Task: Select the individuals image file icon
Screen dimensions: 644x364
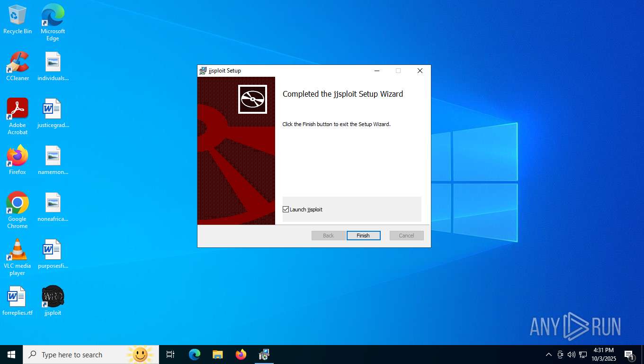Action: 53,66
